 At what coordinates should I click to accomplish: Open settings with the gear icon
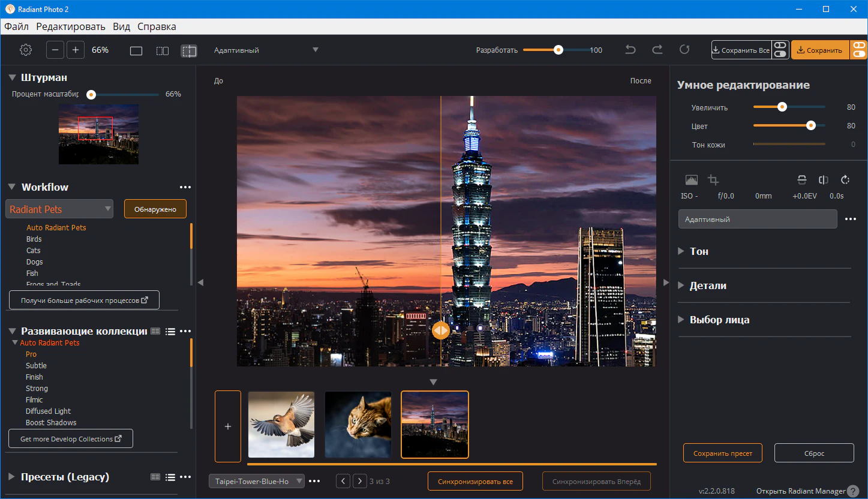[x=25, y=50]
